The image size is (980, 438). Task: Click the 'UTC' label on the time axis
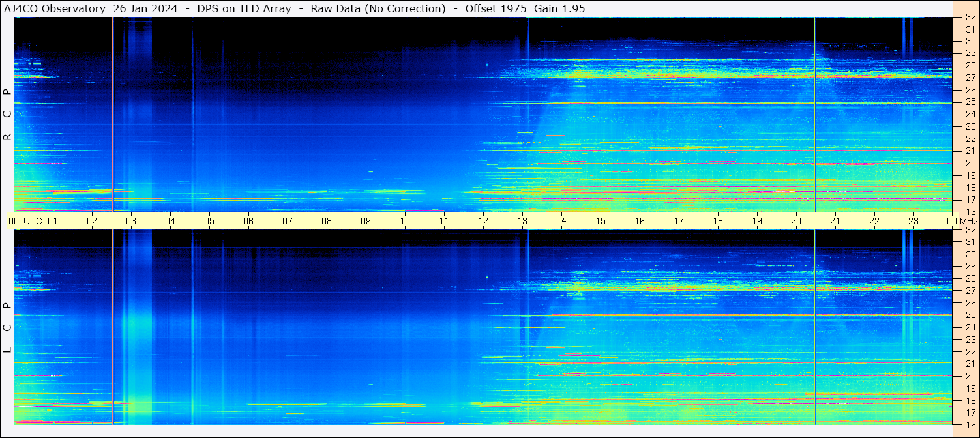click(x=33, y=221)
